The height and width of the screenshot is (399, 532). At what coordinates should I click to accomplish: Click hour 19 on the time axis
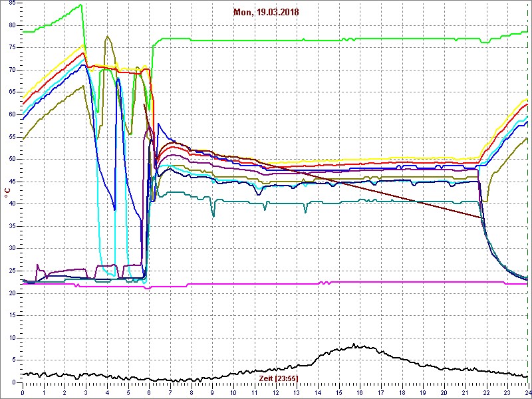pyautogui.click(x=423, y=392)
